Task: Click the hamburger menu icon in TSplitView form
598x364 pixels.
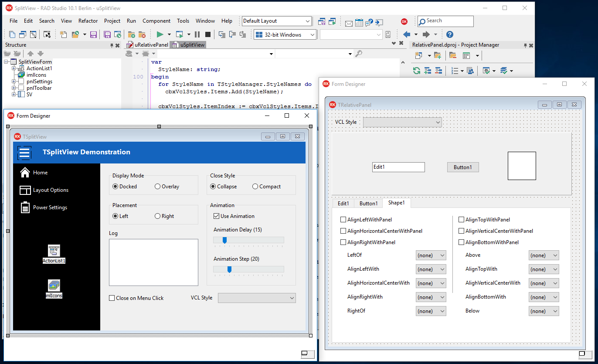Action: (x=24, y=153)
